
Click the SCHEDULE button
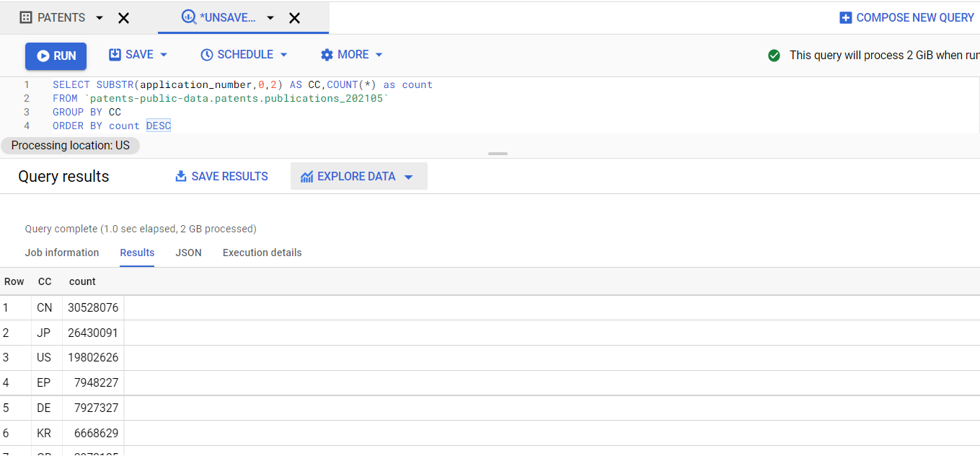coord(244,54)
